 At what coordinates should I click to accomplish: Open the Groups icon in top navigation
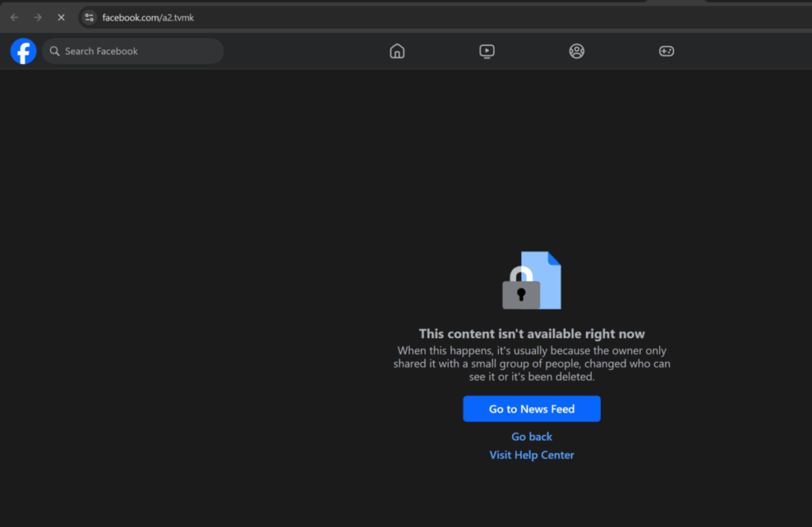576,52
